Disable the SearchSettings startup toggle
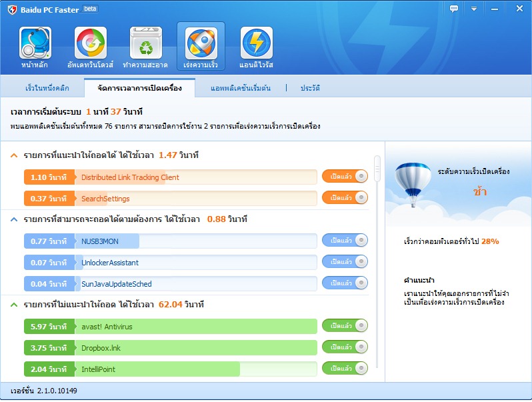 coord(345,198)
